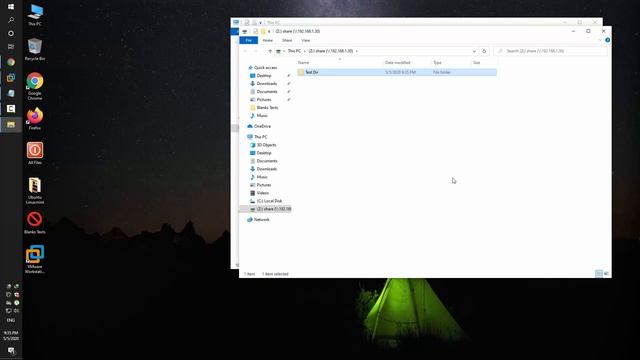Refresh the share folder view
The height and width of the screenshot is (360, 640).
tap(484, 51)
